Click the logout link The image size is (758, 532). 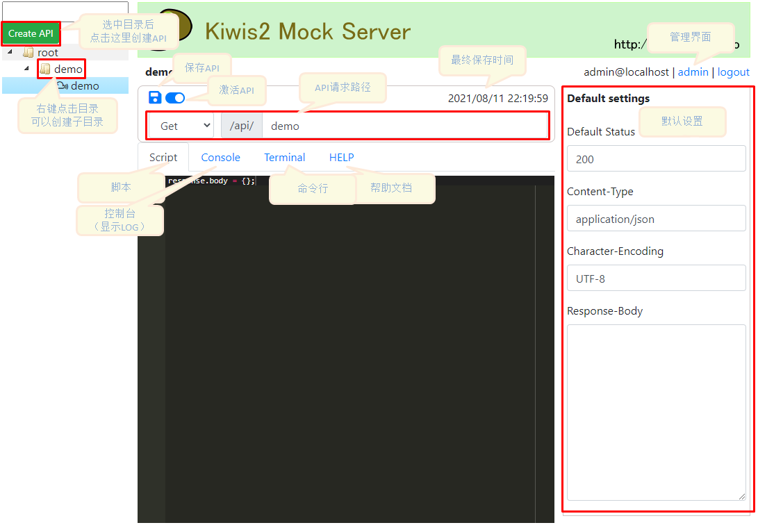(x=734, y=72)
